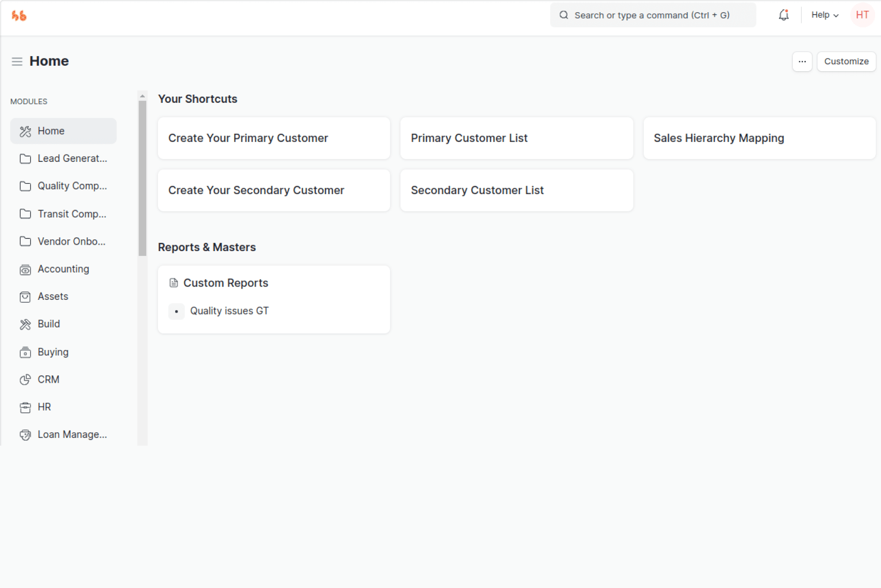
Task: Click the CRM pie chart icon
Action: point(25,380)
